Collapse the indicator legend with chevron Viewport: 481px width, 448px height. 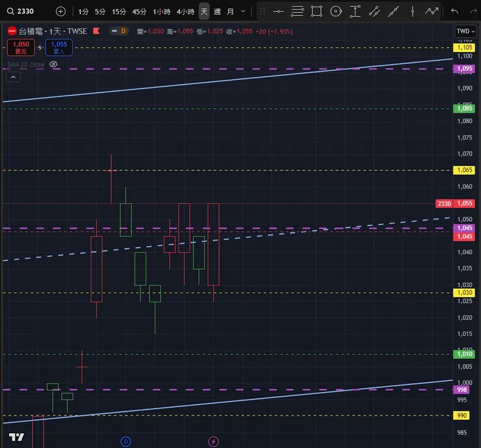point(14,77)
